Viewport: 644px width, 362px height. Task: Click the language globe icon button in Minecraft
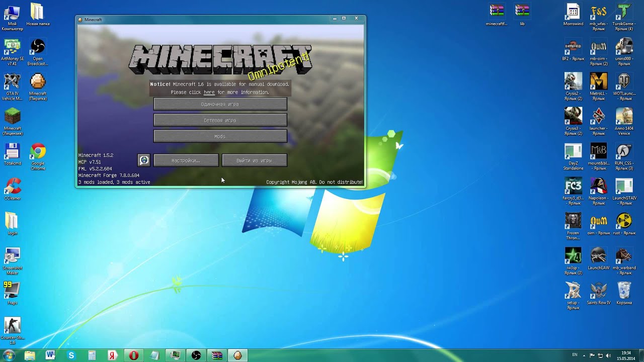coord(144,160)
